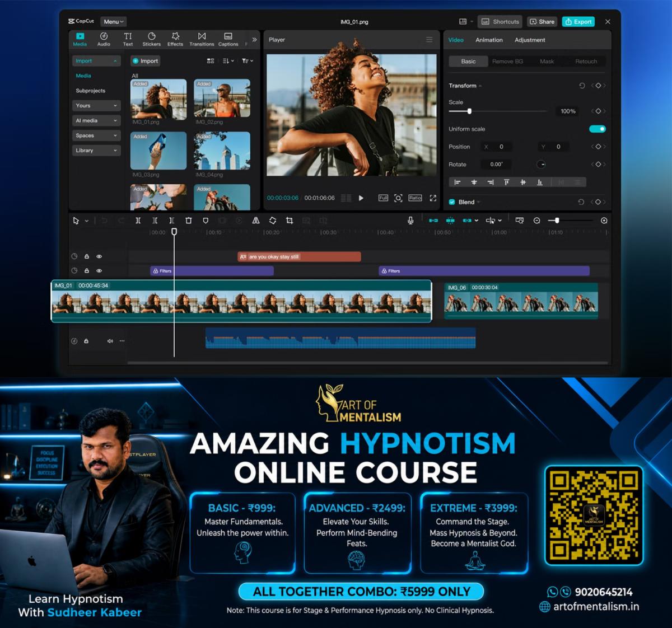This screenshot has width=672, height=628.
Task: Reset Transform with the undo arrow icon
Action: 582,86
